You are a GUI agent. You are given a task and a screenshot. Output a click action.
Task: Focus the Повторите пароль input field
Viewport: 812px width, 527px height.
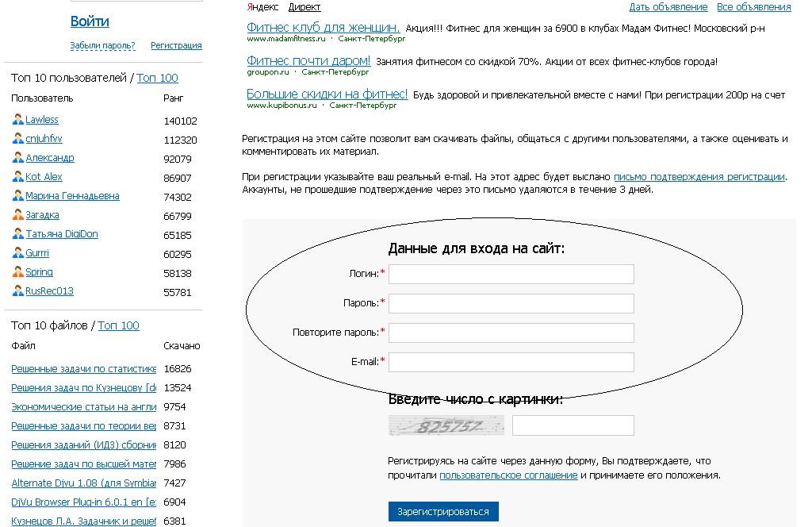click(x=511, y=333)
